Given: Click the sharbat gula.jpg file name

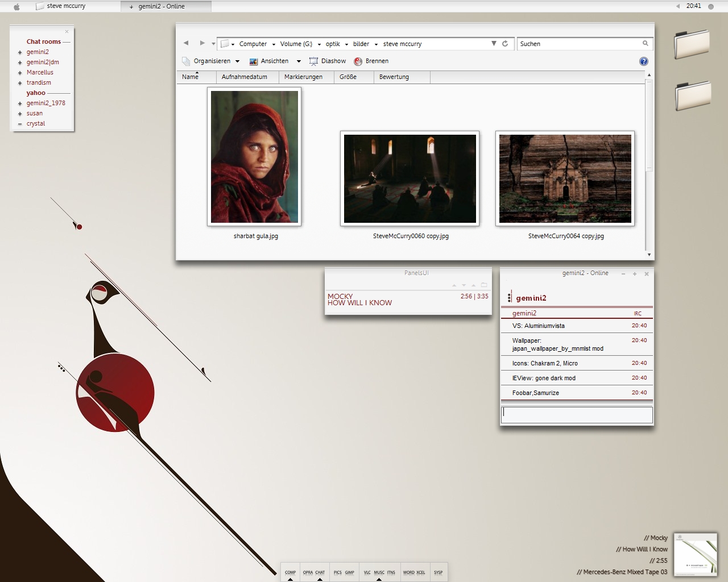Looking at the screenshot, I should [256, 236].
